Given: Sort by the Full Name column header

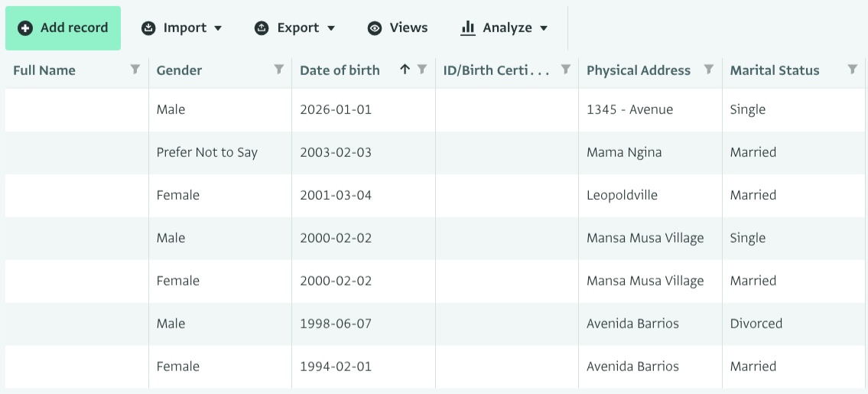Looking at the screenshot, I should point(44,70).
